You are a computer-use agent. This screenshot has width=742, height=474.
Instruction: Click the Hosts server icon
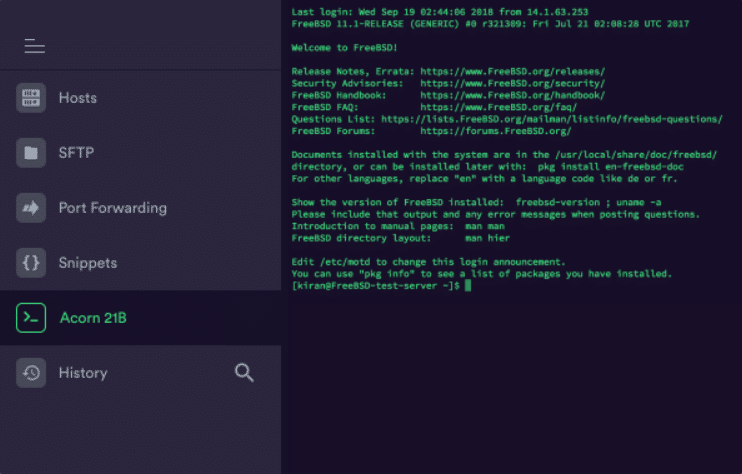click(x=31, y=98)
